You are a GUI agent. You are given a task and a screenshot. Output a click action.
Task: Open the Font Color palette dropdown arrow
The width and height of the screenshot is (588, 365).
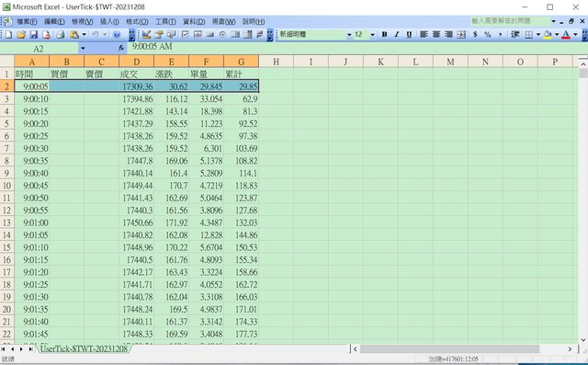coord(575,35)
